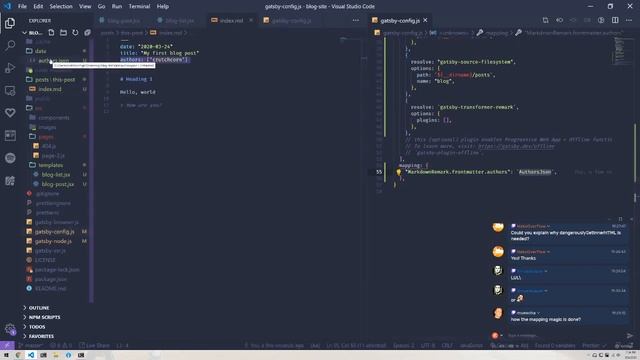Open authors.json in Explorer
The image size is (640, 360).
tap(53, 60)
